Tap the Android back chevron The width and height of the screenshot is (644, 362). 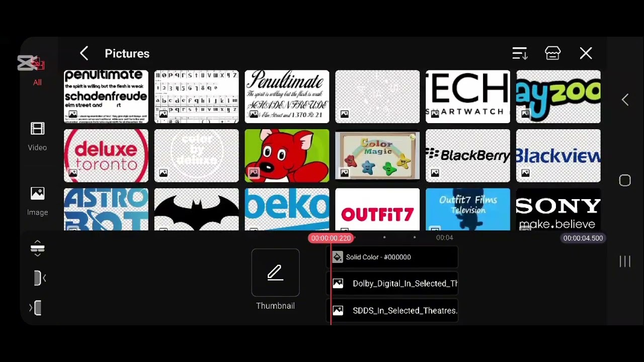(x=625, y=100)
